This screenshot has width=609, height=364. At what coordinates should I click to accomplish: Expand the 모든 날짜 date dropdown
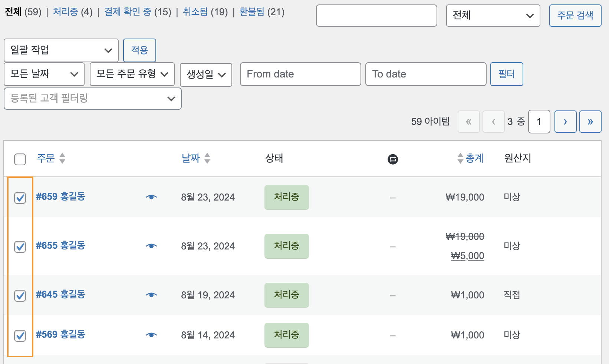tap(44, 74)
